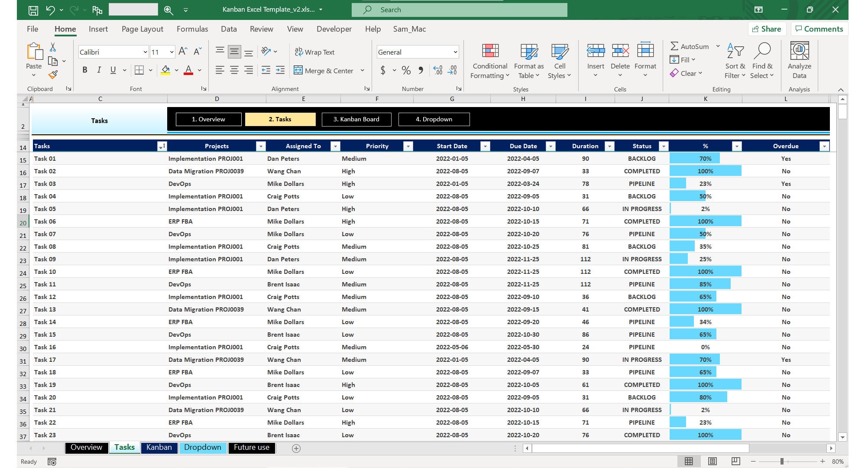This screenshot has height=468, width=868.
Task: Enable Wrap Text for the selection
Action: click(315, 52)
